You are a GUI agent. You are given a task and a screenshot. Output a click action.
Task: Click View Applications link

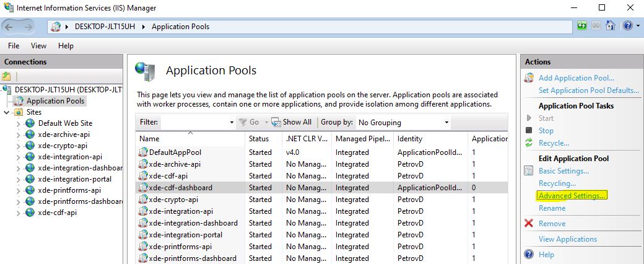click(x=568, y=239)
